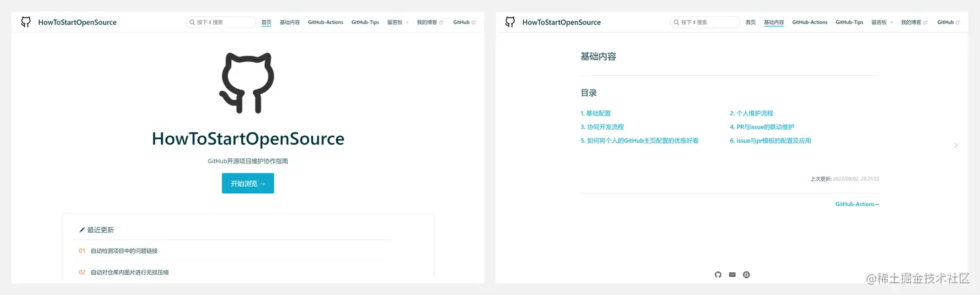Expand the 留言板 dropdown arrow in the right page
The height and width of the screenshot is (295, 980).
tap(891, 23)
